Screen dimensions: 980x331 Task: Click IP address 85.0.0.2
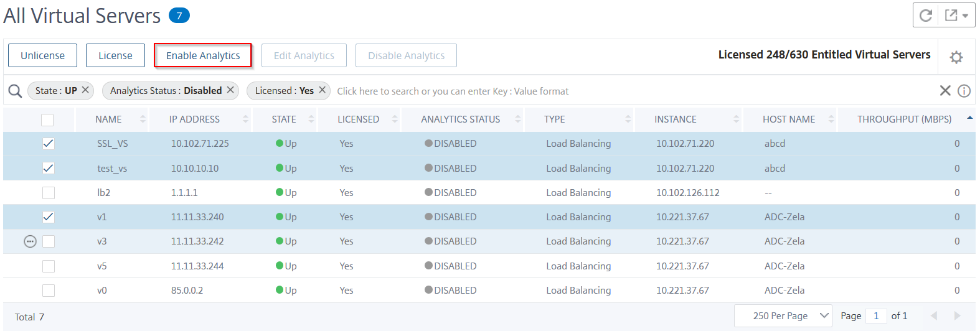click(x=187, y=291)
